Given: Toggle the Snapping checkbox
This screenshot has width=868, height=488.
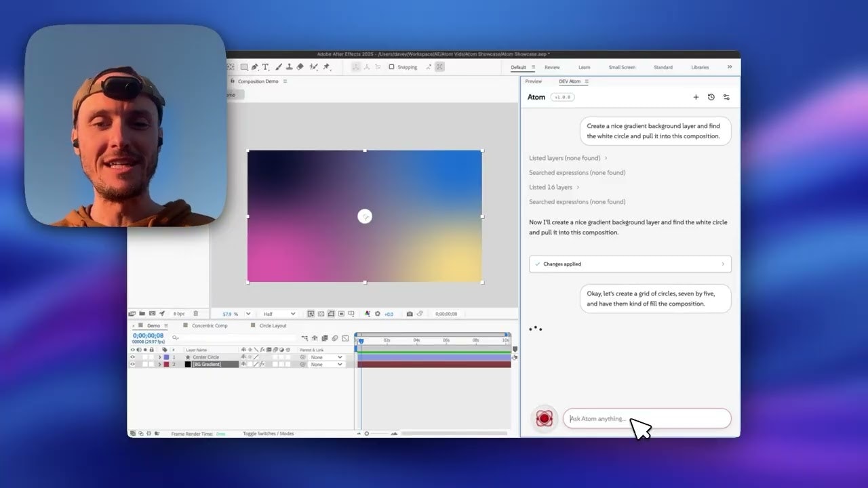Looking at the screenshot, I should [x=391, y=67].
